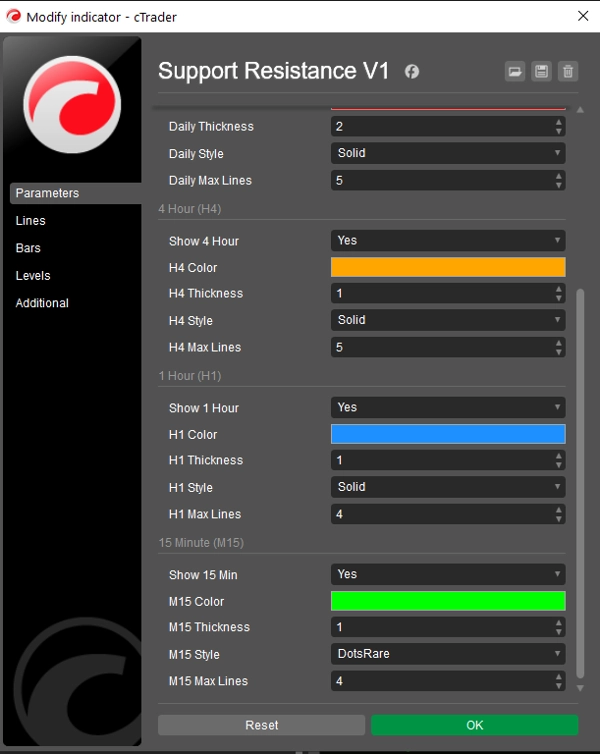Image resolution: width=600 pixels, height=754 pixels.
Task: Decrease M15 Max Lines with the down arrow
Action: (558, 686)
